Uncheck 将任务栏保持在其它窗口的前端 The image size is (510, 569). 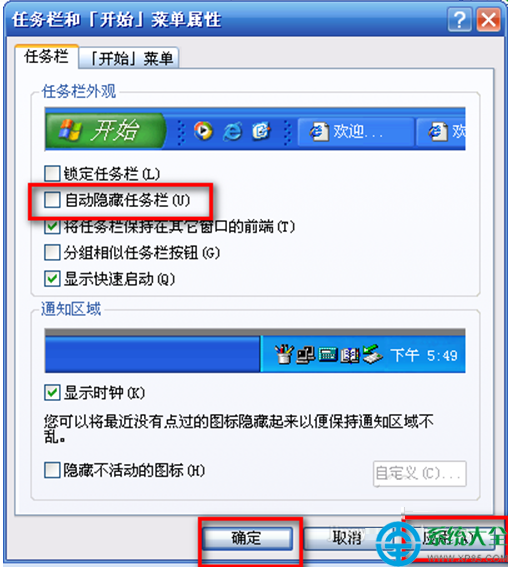52,227
